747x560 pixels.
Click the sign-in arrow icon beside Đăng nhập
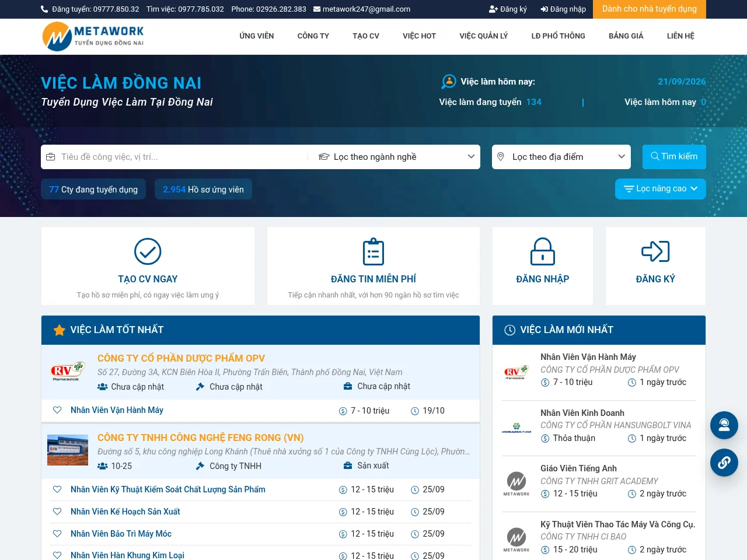click(544, 9)
